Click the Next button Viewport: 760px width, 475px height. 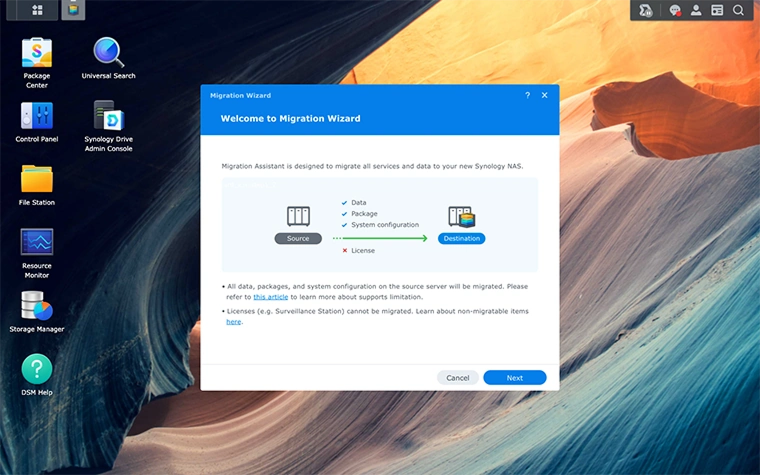click(x=514, y=378)
